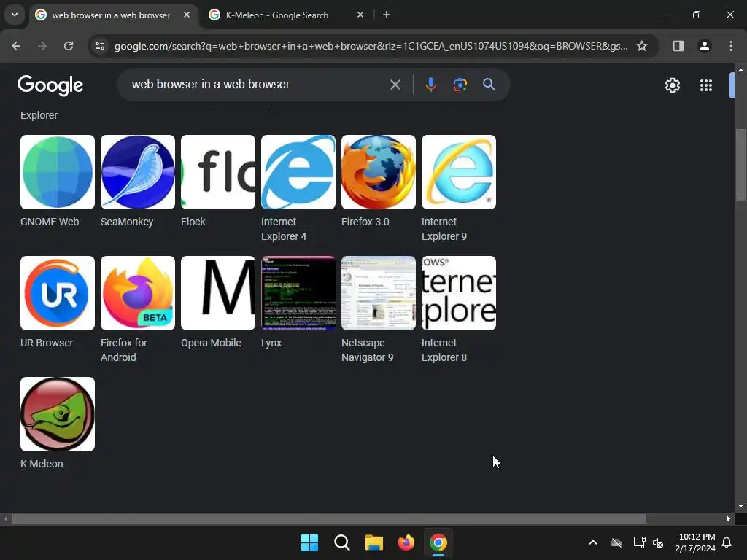Open the Chrome profile menu
747x560 pixels.
pyautogui.click(x=704, y=46)
